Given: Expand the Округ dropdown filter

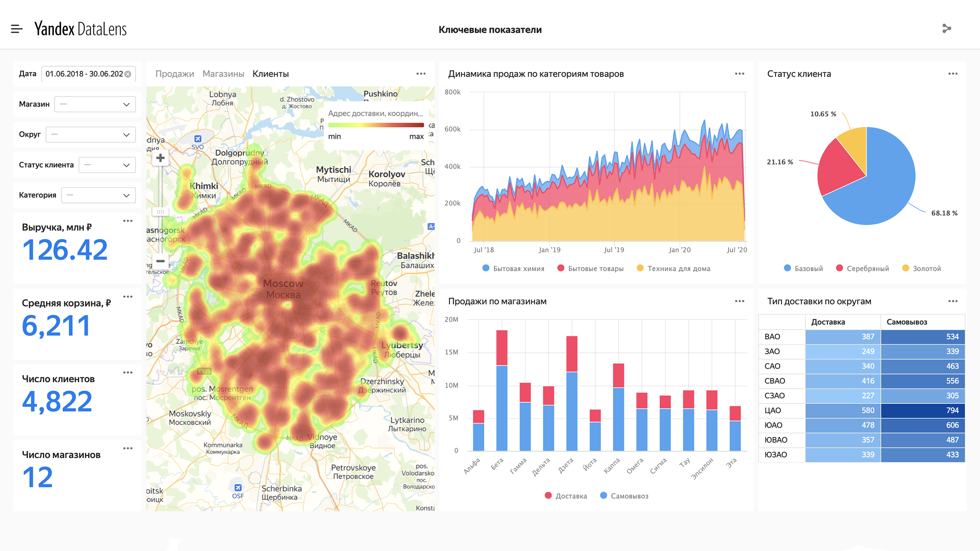Looking at the screenshot, I should coord(91,135).
